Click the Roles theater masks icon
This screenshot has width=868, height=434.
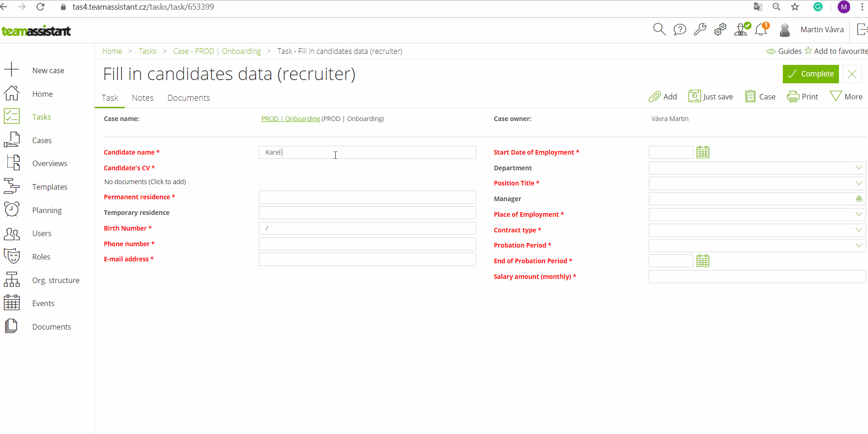pos(12,256)
